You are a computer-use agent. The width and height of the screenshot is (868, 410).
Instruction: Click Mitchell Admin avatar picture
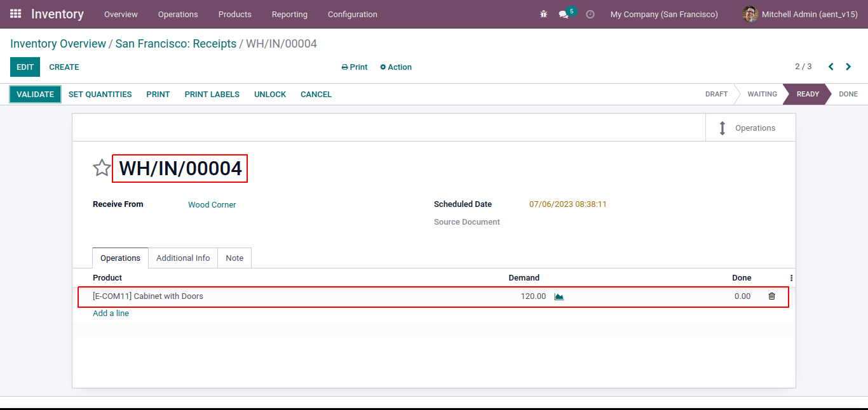pos(750,14)
